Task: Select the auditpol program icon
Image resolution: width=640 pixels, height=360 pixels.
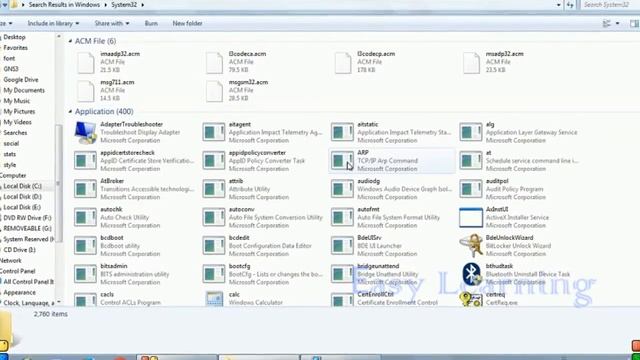Action: tap(471, 189)
